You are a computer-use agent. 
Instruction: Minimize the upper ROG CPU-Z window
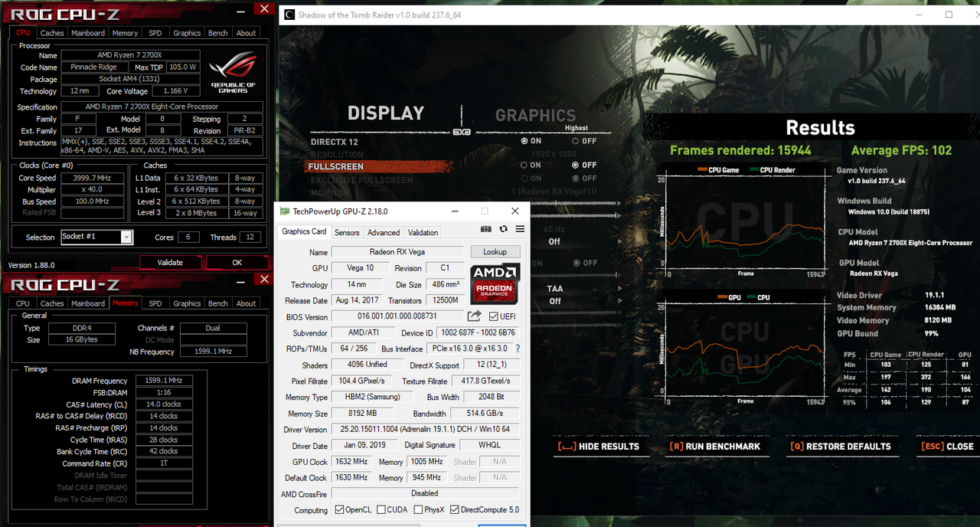click(x=240, y=10)
